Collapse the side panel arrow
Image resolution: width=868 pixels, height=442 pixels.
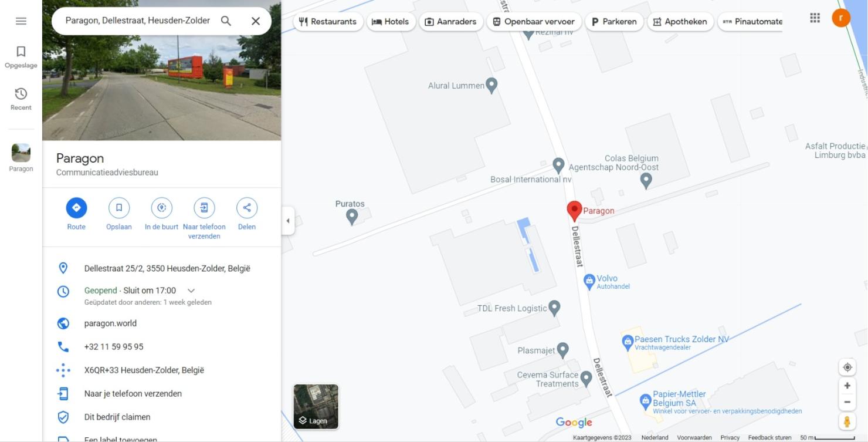point(287,221)
